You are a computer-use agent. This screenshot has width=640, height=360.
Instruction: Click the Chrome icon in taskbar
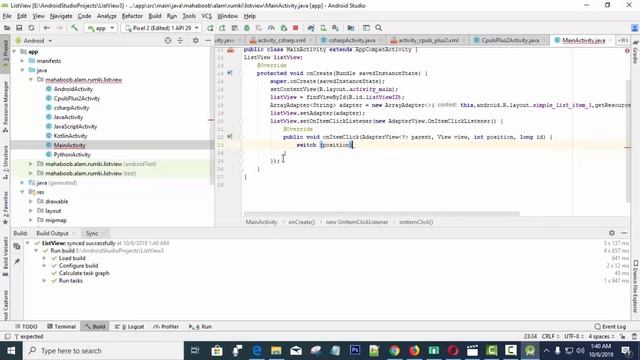click(x=394, y=351)
